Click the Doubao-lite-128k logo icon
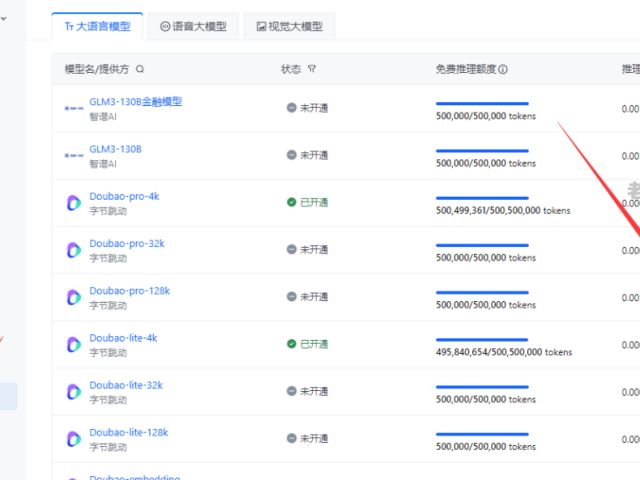 tap(74, 439)
